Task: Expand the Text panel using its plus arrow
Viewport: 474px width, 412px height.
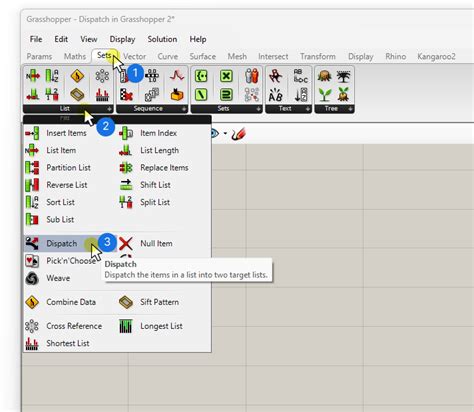Action: pos(308,109)
